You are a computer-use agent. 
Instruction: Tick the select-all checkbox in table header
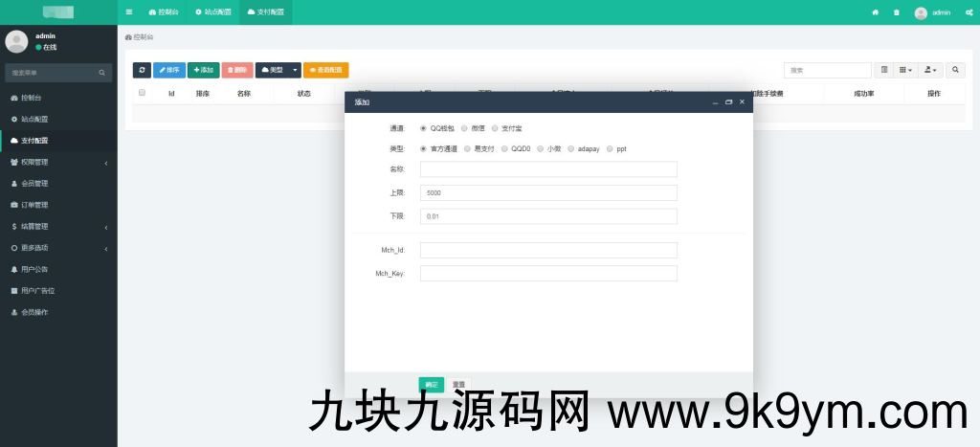click(x=143, y=93)
